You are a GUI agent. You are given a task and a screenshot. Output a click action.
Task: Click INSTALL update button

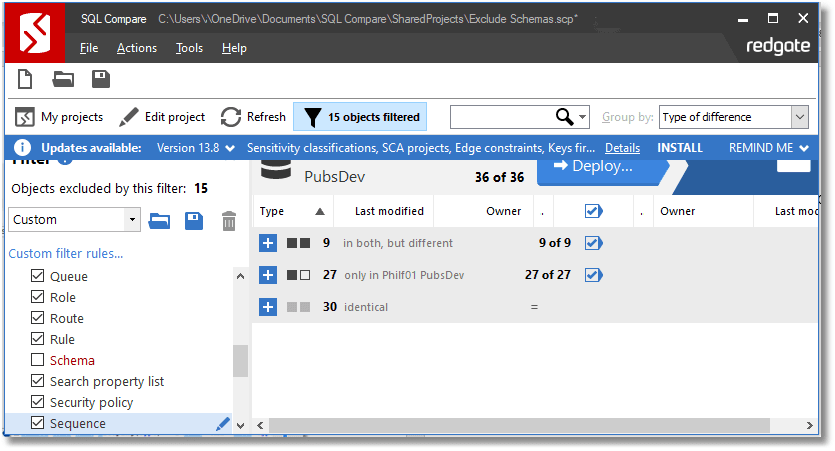pyautogui.click(x=680, y=147)
